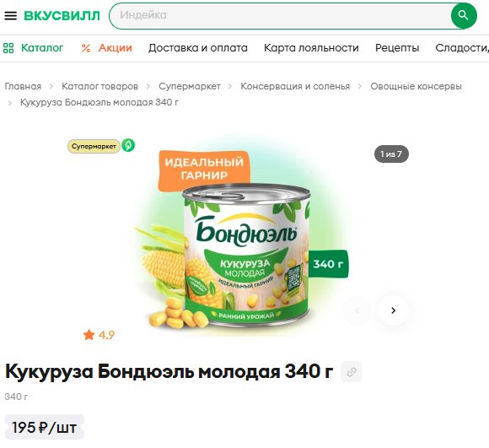Show next product photo arrow
The width and height of the screenshot is (489, 448).
[x=393, y=310]
